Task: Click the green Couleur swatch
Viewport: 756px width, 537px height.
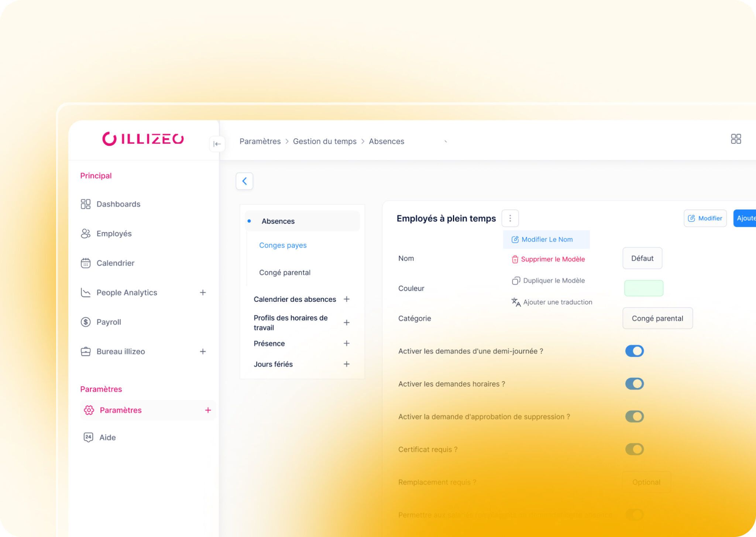Action: click(643, 288)
